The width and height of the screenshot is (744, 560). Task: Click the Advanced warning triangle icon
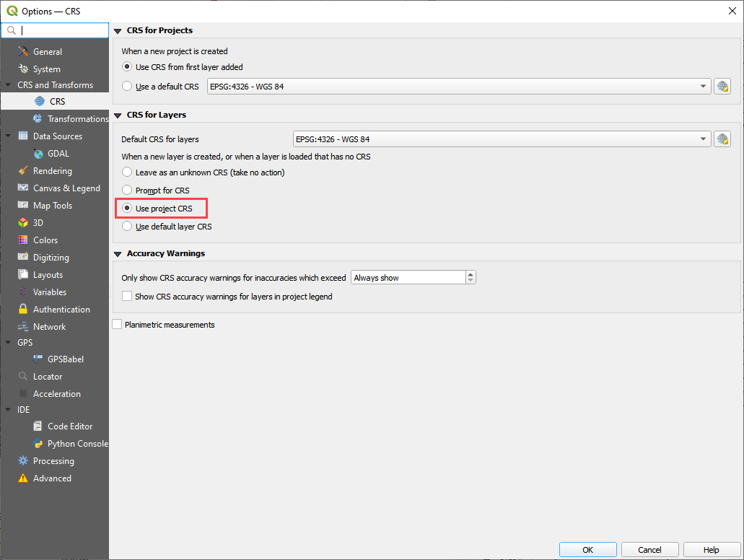(x=23, y=478)
